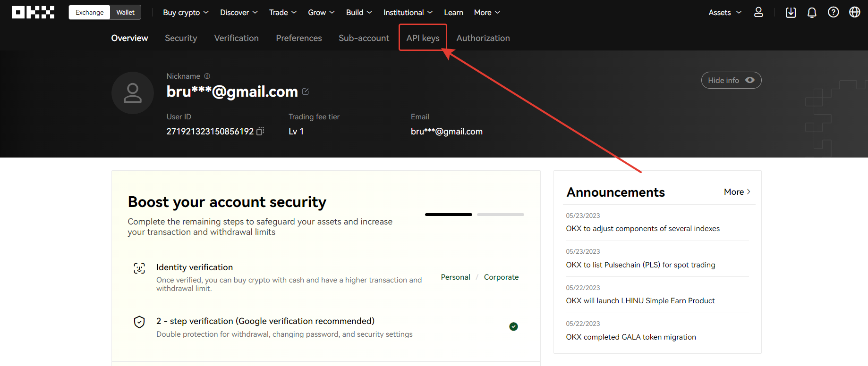
Task: Open the API keys tab
Action: (423, 38)
